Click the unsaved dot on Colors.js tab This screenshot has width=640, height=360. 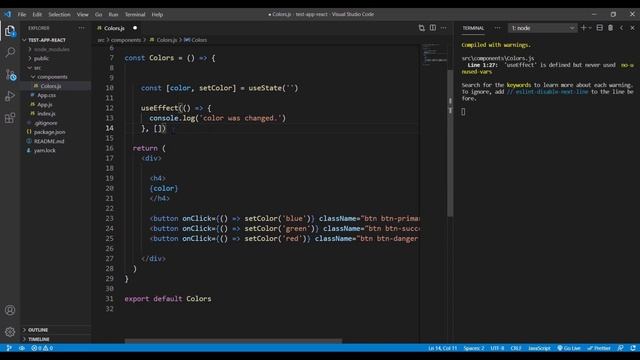point(135,28)
